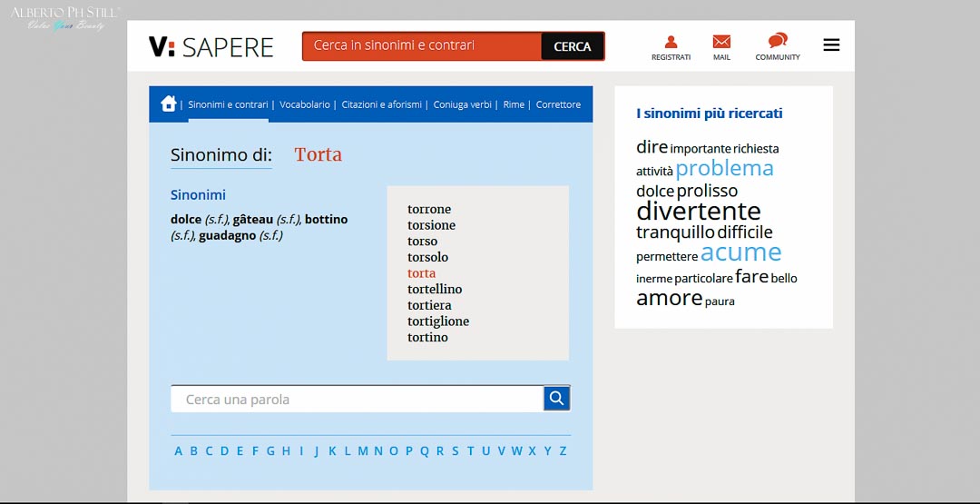Click 'tranquillo' in the word cloud

(675, 232)
